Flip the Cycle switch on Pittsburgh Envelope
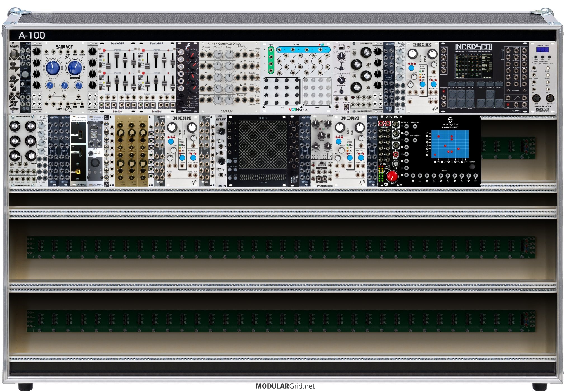571x392 pixels. pos(368,87)
